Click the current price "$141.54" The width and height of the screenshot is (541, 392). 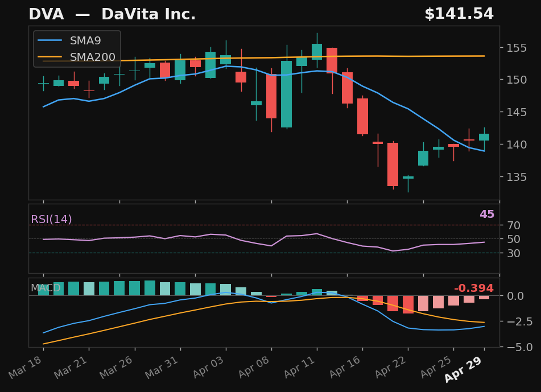pyautogui.click(x=459, y=14)
